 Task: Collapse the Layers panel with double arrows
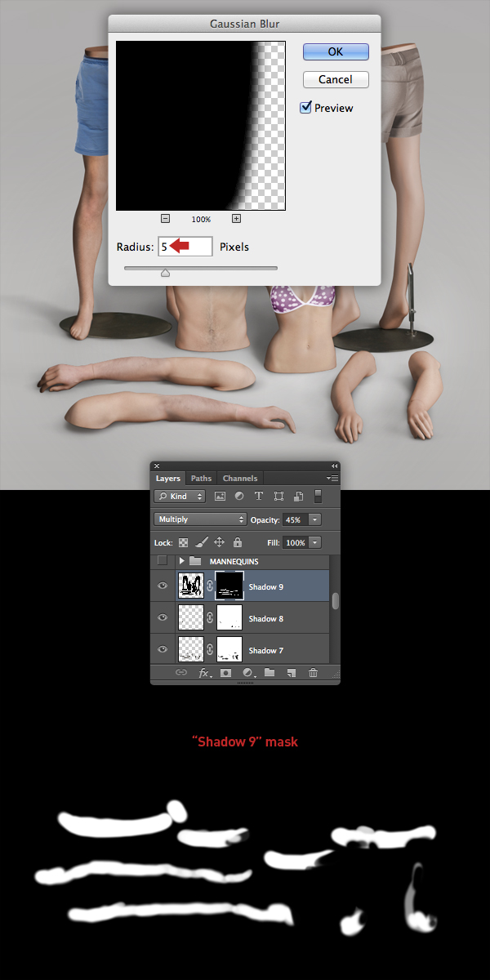click(334, 465)
